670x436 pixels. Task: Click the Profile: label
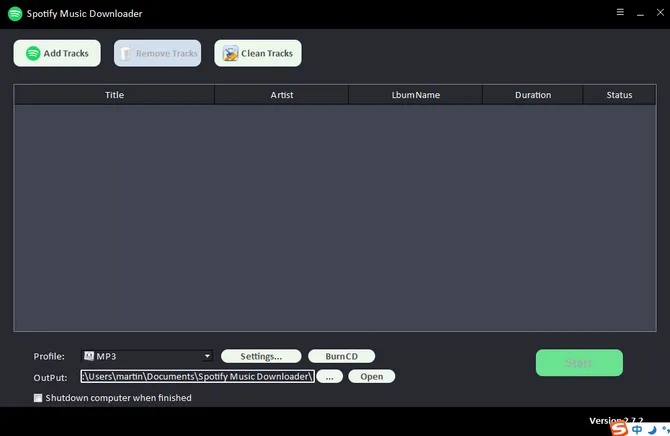(49, 356)
